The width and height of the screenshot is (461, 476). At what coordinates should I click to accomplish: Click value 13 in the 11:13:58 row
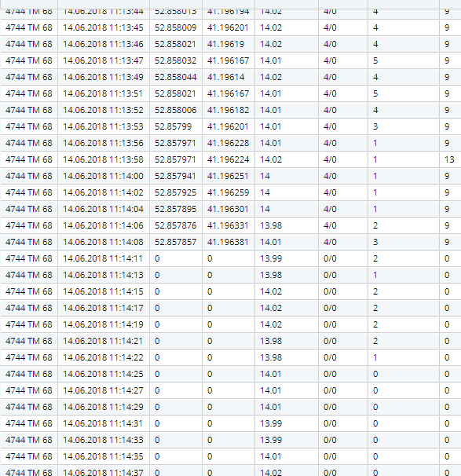(449, 159)
